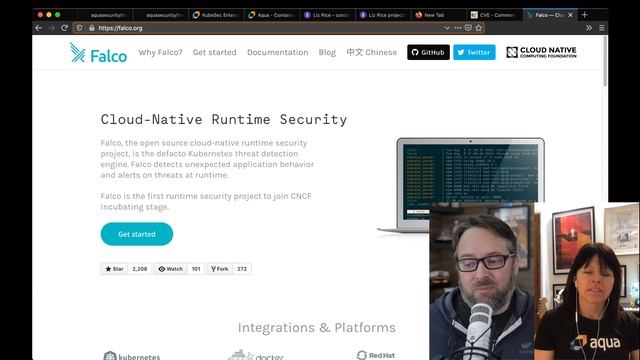Screen dimensions: 640x360
Task: Click the tracking protection shield icon
Action: (x=79, y=28)
